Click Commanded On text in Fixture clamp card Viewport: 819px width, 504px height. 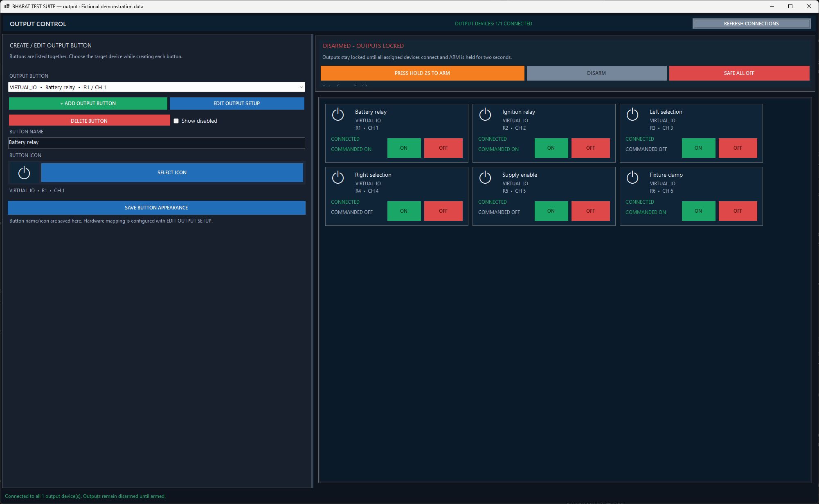(646, 212)
